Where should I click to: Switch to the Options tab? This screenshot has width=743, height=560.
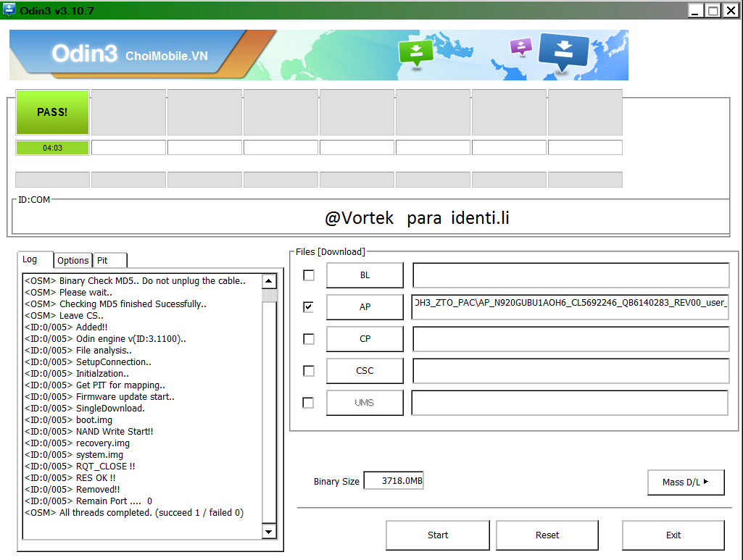point(73,260)
